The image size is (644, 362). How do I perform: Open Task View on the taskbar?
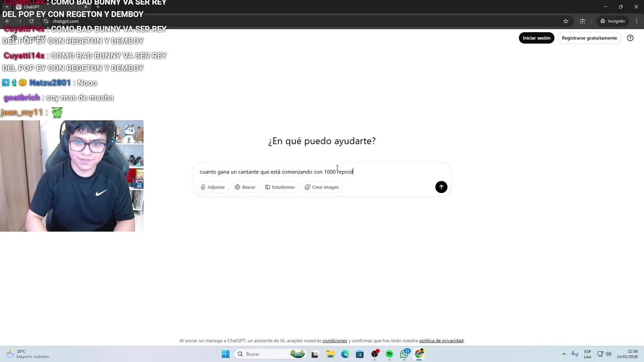click(x=314, y=354)
